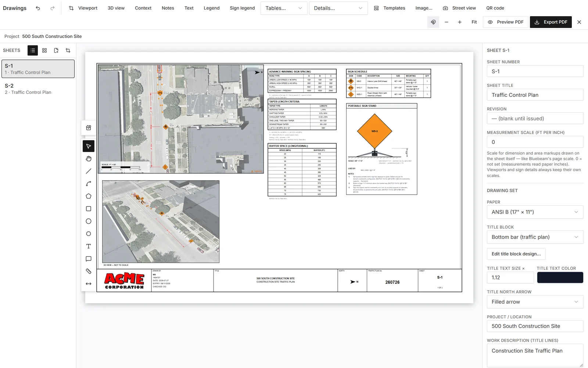Viewport: 588px width, 368px height.
Task: Select the Arc curve tool
Action: [x=89, y=184]
